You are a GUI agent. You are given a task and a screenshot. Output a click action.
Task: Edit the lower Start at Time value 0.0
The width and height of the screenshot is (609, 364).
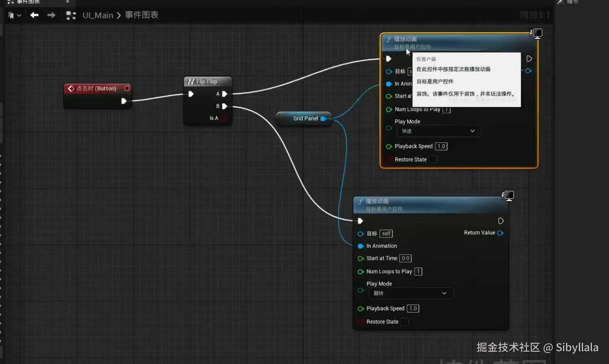point(406,258)
